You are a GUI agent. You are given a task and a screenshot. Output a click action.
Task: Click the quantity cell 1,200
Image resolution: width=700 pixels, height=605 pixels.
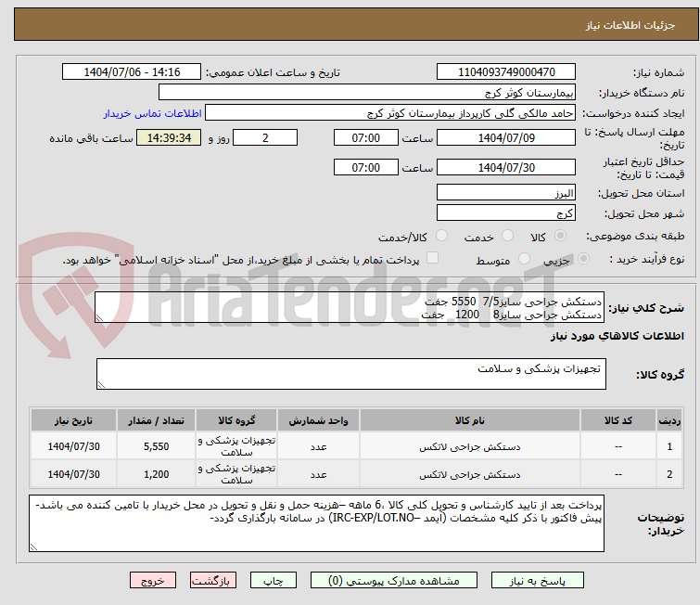coord(157,474)
